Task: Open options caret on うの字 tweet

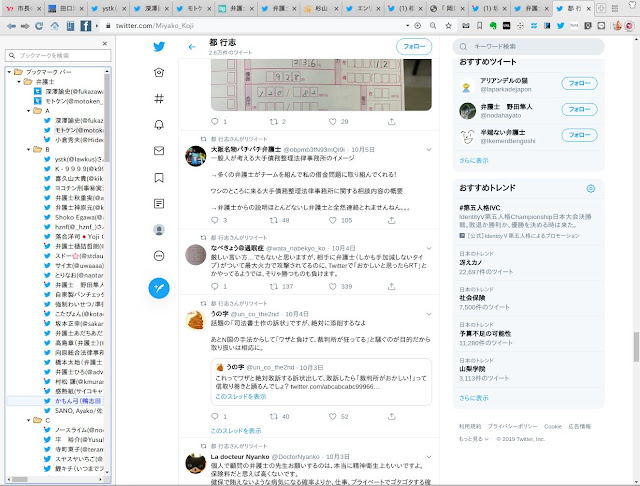Action: tap(429, 314)
